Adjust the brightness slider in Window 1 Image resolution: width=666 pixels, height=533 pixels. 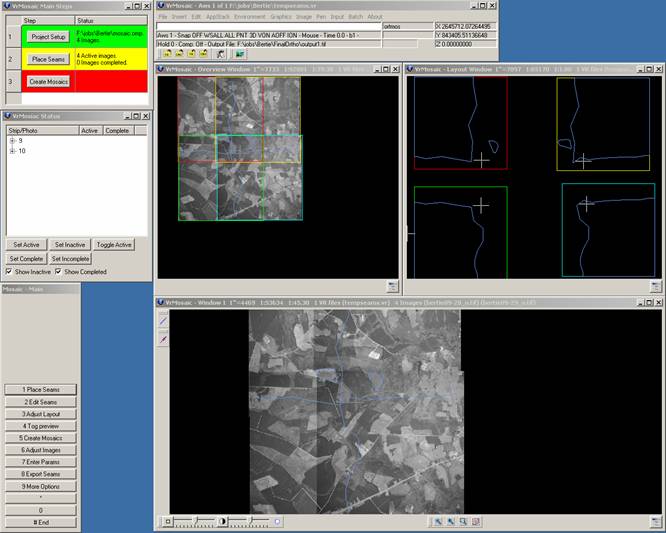[x=195, y=521]
